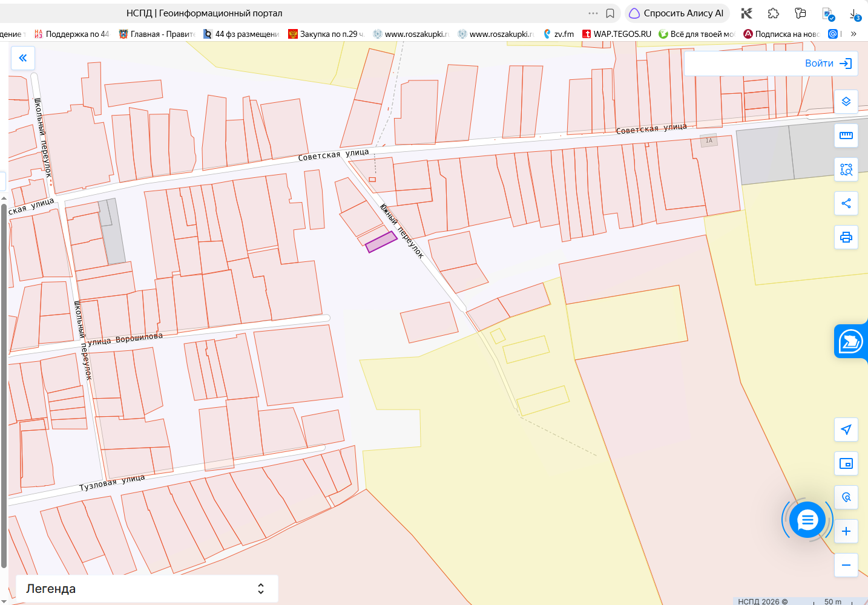Locate my position with arrow icon
This screenshot has height=605, width=868.
point(846,430)
